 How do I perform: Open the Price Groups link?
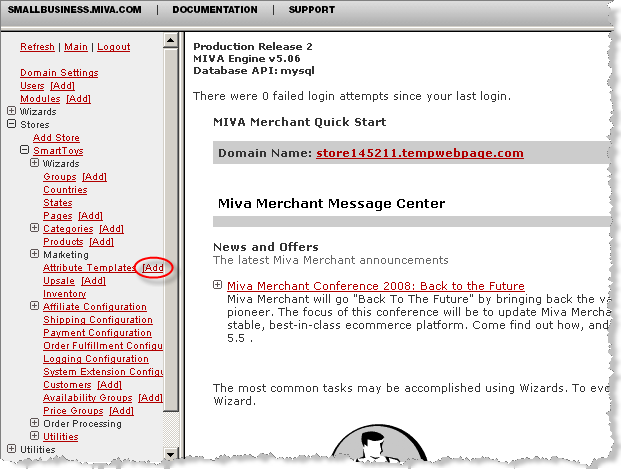point(73,411)
